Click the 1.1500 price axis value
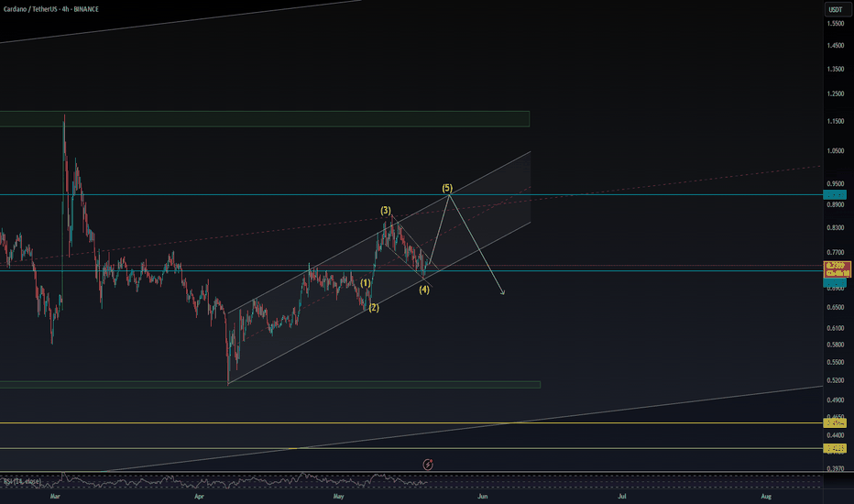 pos(836,122)
